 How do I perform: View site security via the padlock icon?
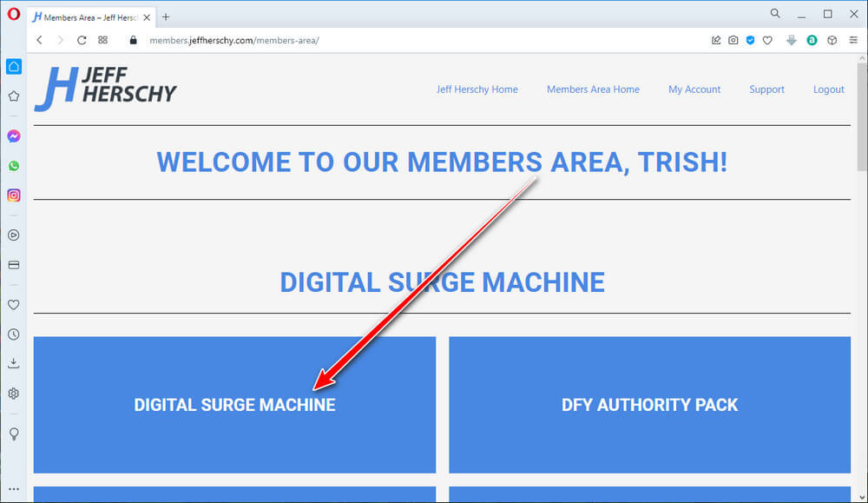point(133,40)
